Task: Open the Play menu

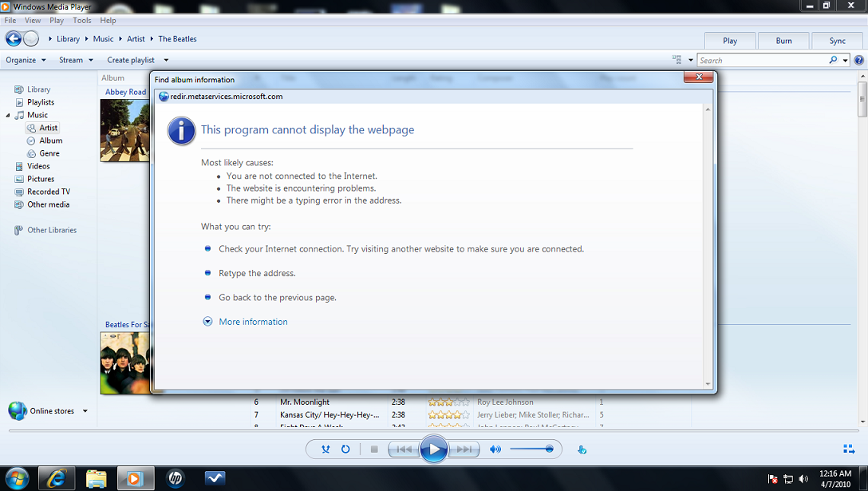Action: pyautogui.click(x=57, y=21)
